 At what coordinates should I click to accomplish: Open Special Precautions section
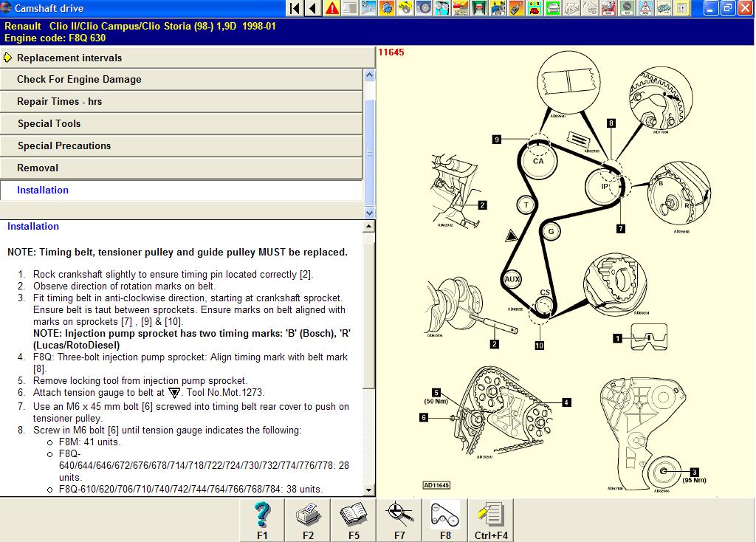coord(182,145)
